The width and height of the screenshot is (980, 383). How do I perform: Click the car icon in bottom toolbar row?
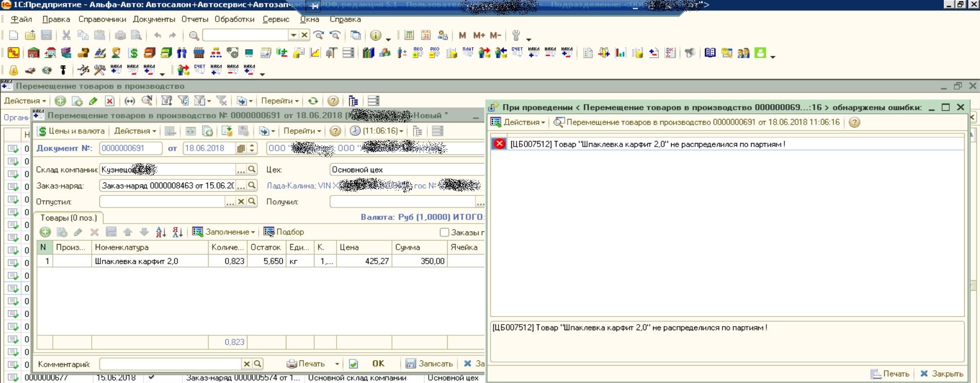(30, 70)
